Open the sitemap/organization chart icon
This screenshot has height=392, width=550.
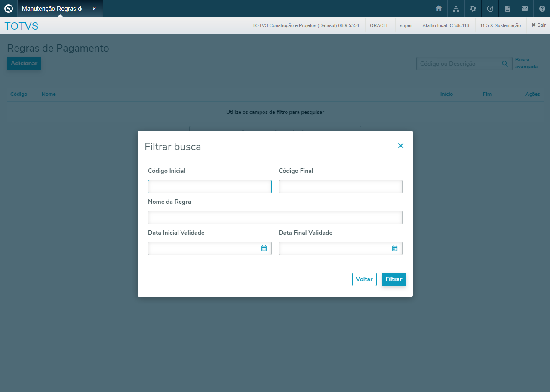pyautogui.click(x=456, y=9)
